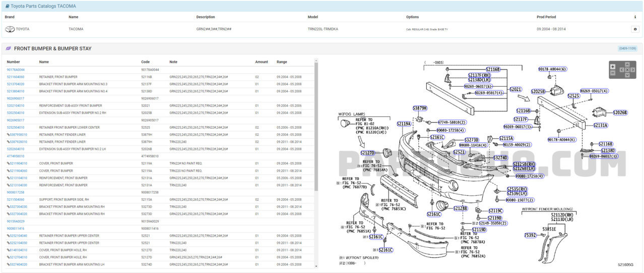Pan the parts diagram up
Viewport: 644px width, 273px height.
(627, 64)
